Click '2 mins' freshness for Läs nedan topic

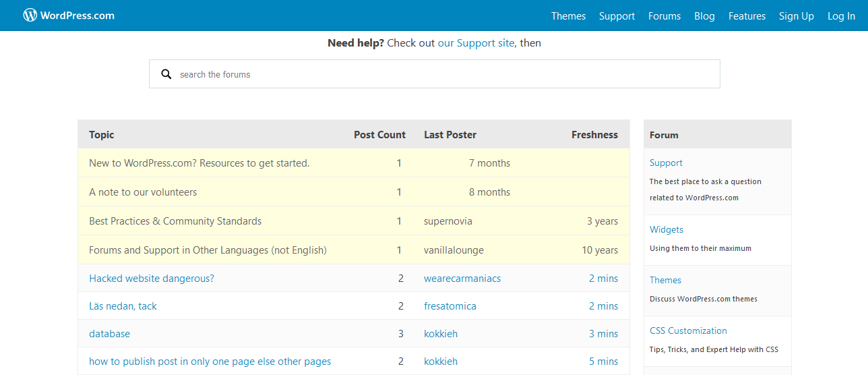point(603,306)
